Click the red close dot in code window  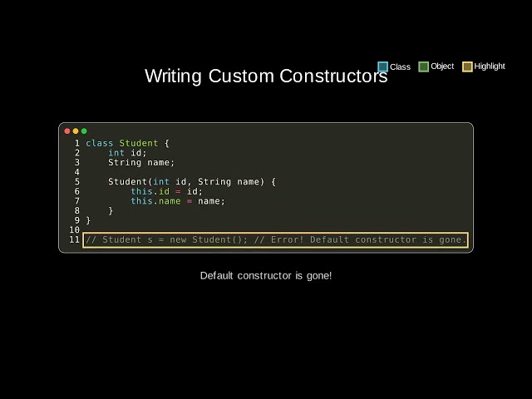pyautogui.click(x=67, y=131)
